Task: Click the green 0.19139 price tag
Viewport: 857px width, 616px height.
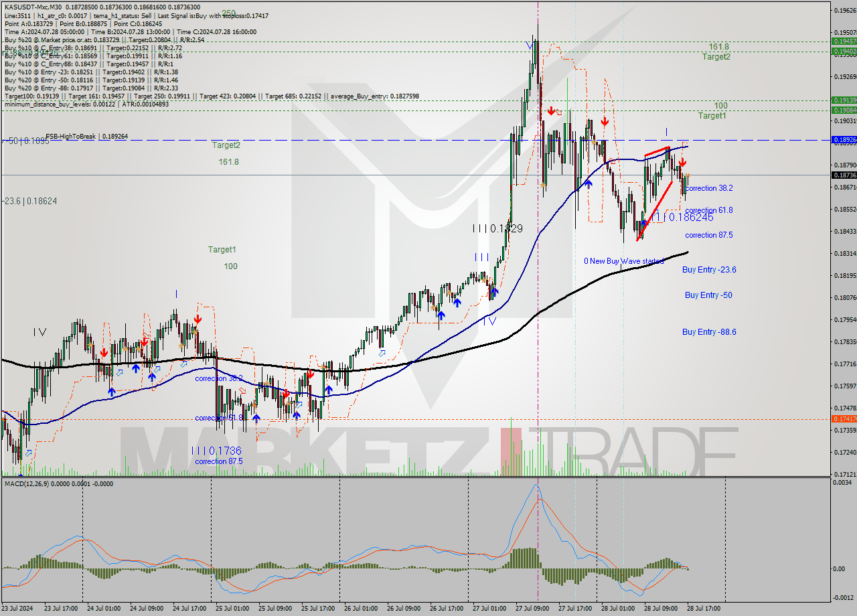Action: pos(844,100)
